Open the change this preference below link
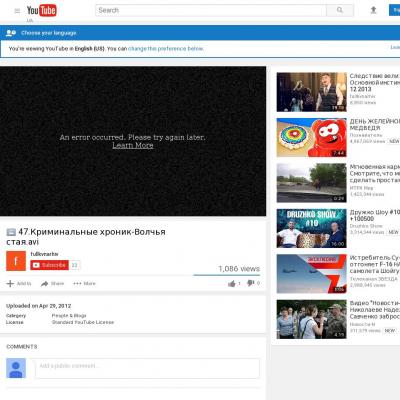Viewport: 400px width, 400px height. (166, 49)
